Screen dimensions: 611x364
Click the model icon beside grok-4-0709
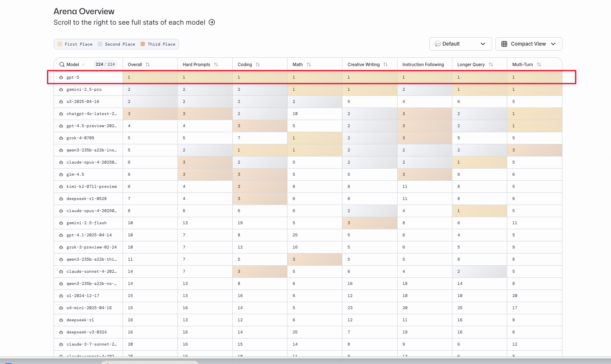pos(61,138)
